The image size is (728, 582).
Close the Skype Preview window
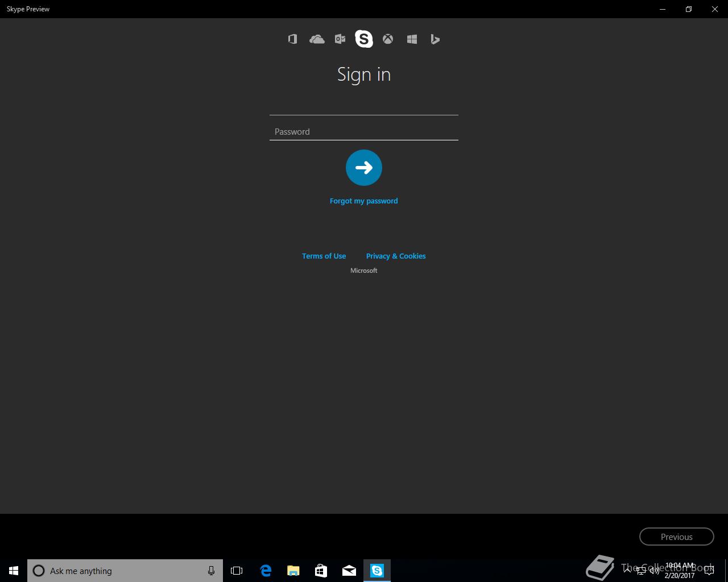[715, 9]
